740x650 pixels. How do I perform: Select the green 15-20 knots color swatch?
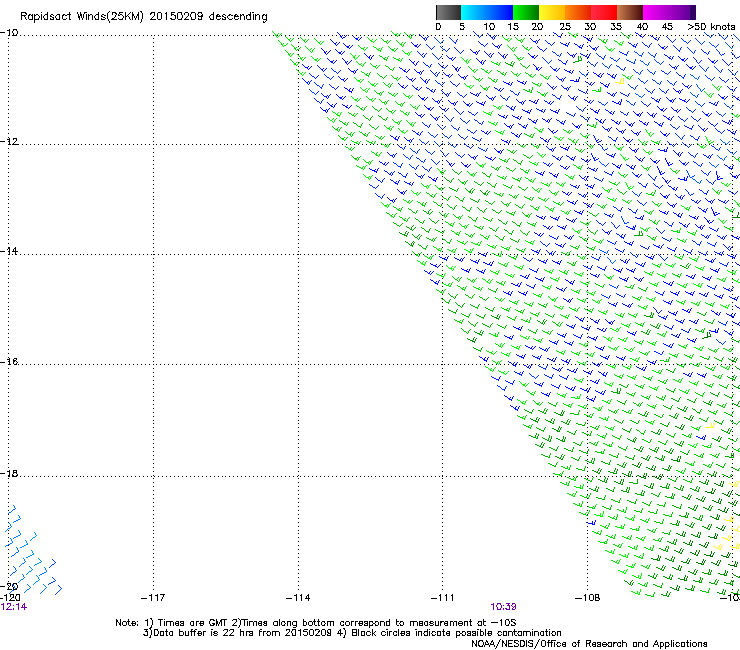point(526,12)
